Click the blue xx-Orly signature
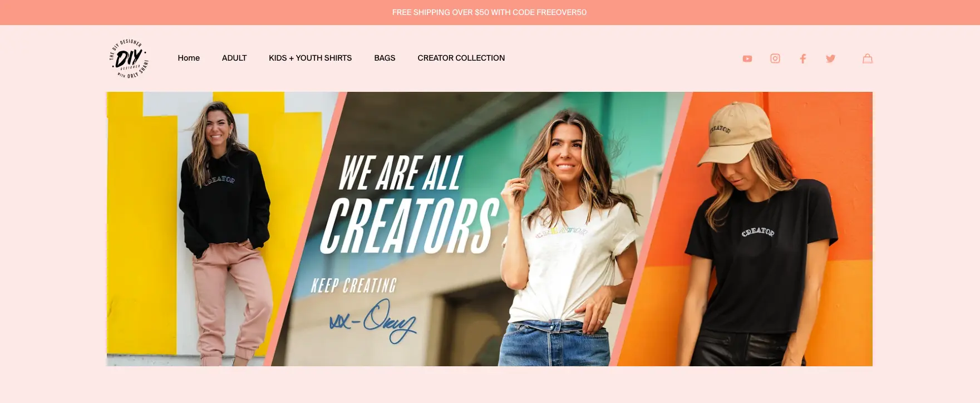 point(372,321)
